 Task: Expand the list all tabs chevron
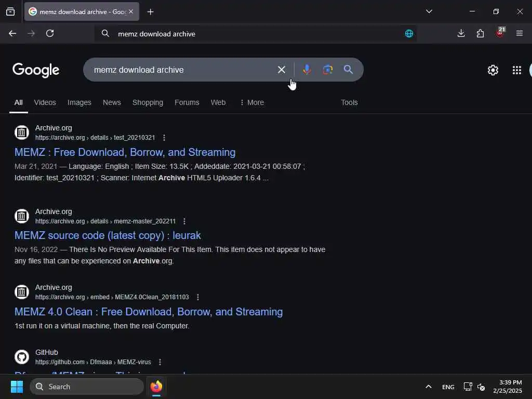(429, 11)
